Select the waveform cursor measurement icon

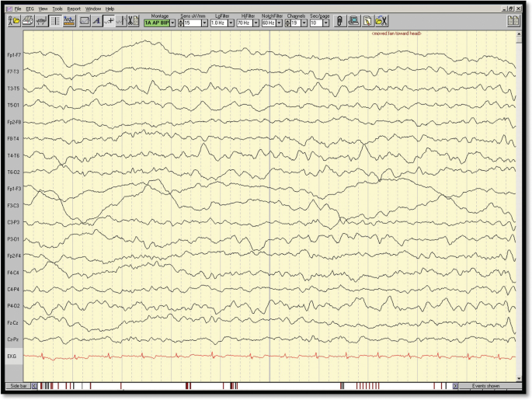coord(110,21)
